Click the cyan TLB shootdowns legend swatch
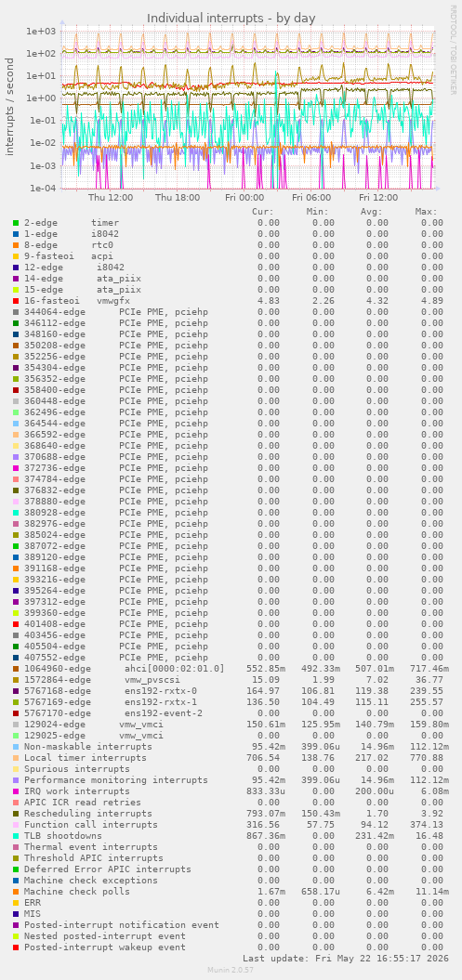The width and height of the screenshot is (462, 980). [16, 836]
